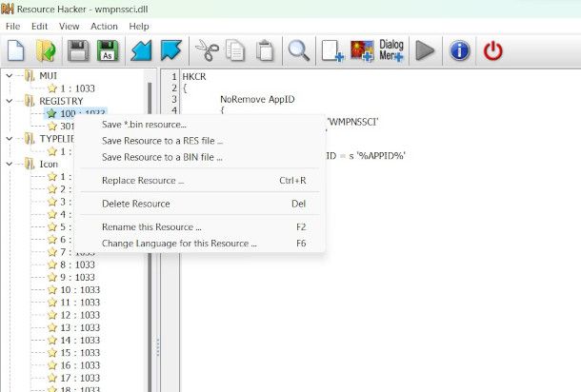Click the gray Compile play icon
The width and height of the screenshot is (581, 392).
(425, 50)
